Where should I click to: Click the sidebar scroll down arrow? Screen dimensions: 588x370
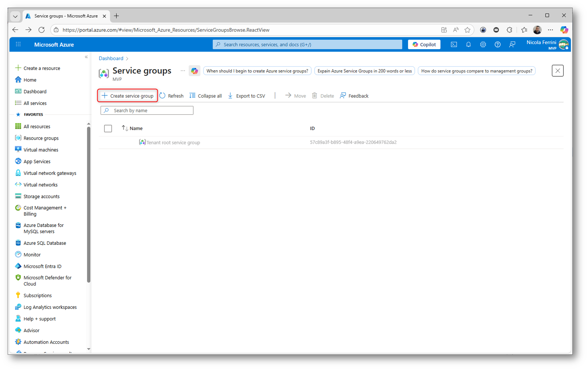click(x=88, y=349)
